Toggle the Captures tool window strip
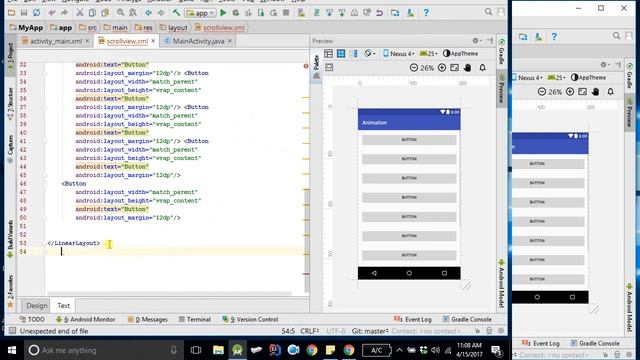640x360 pixels. [x=10, y=149]
